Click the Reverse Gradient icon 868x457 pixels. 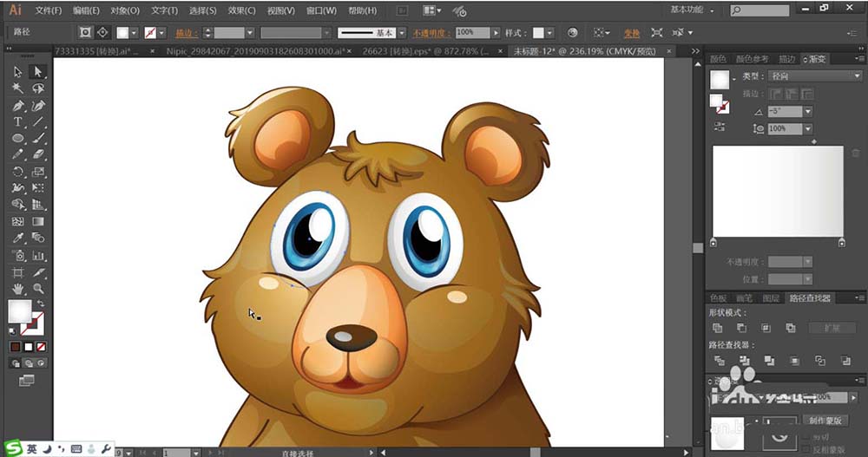[719, 126]
